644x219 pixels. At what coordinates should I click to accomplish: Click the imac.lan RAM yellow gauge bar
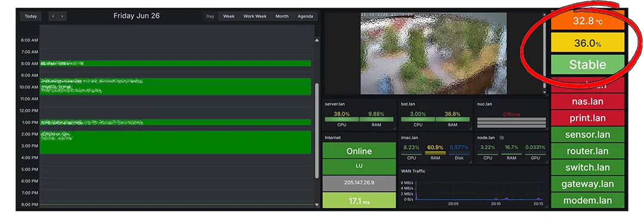(435, 153)
